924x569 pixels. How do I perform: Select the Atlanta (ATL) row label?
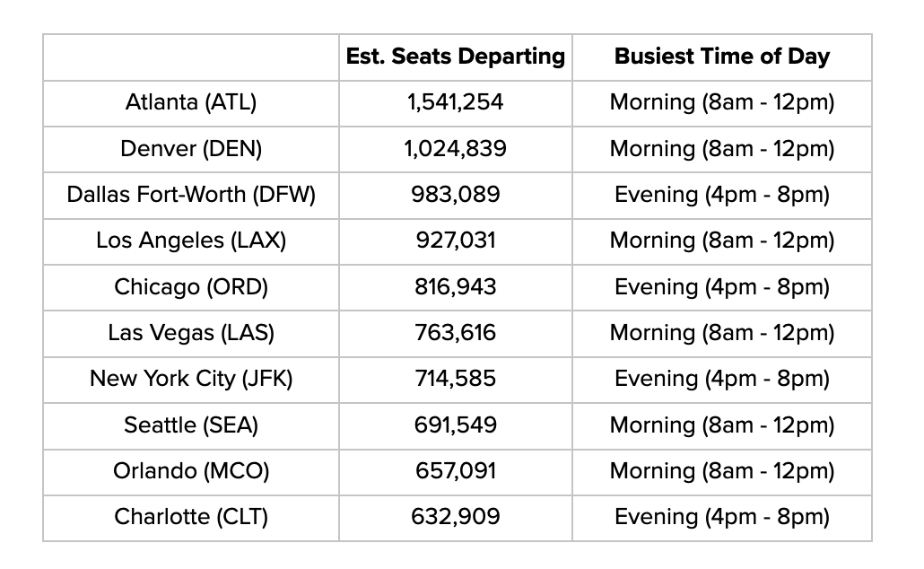point(191,102)
